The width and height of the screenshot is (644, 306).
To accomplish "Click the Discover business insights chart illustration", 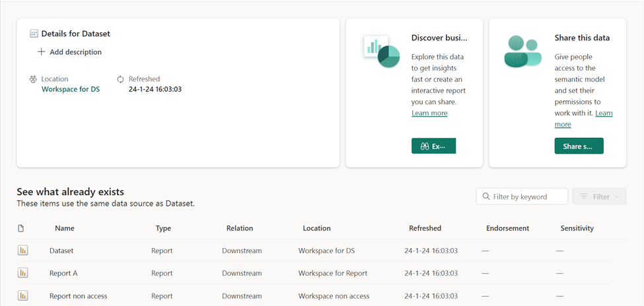I will 381,51.
